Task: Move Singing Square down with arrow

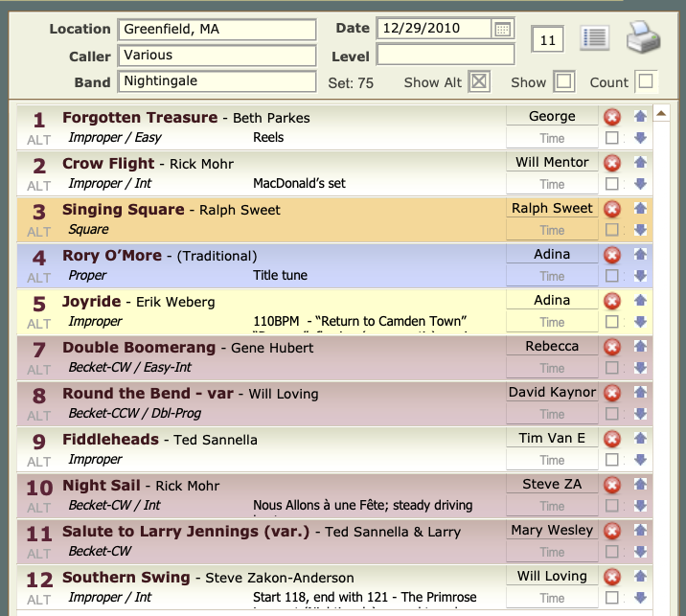Action: pos(640,230)
